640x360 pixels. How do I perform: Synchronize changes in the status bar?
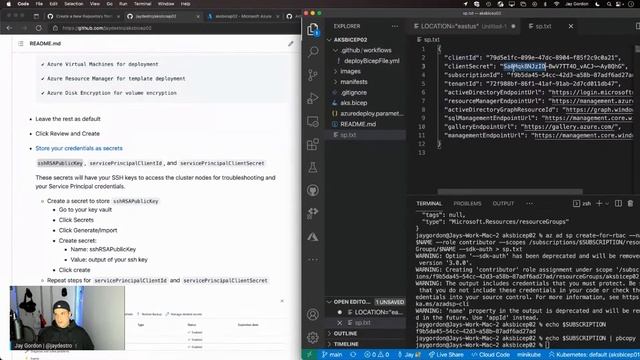(353, 354)
